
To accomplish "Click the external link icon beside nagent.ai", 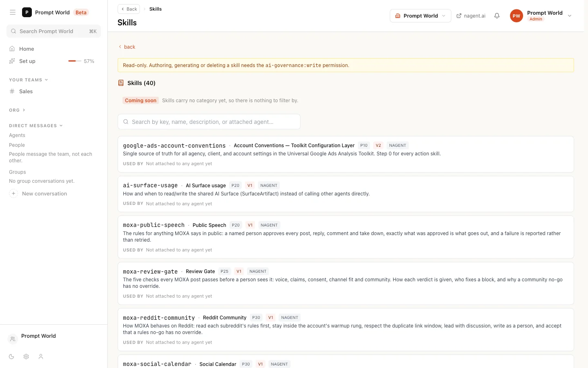I will coord(459,16).
